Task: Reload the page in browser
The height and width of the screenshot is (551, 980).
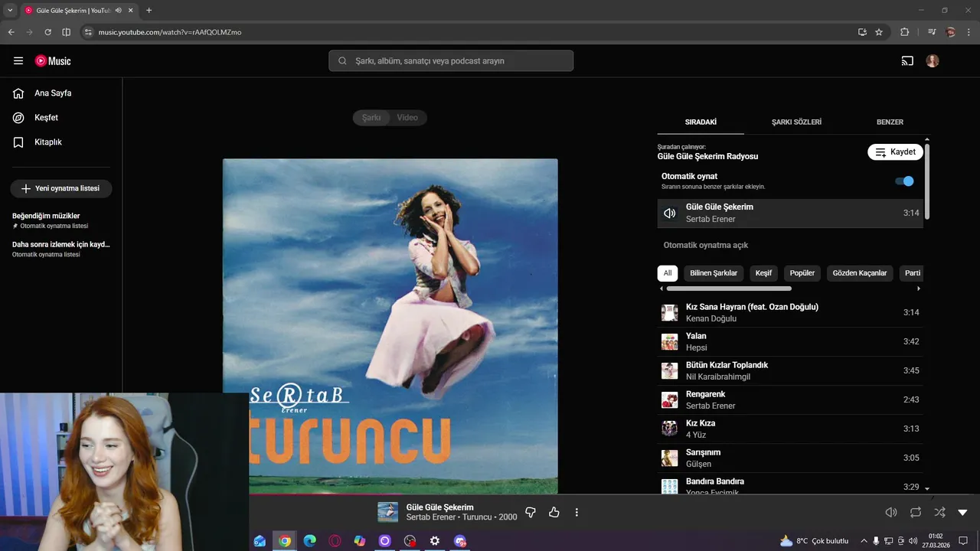Action: (x=47, y=32)
